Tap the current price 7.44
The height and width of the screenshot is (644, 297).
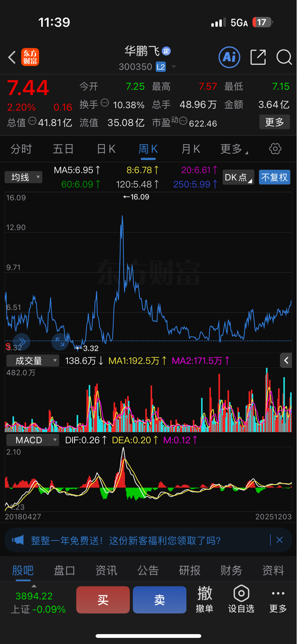[x=28, y=88]
